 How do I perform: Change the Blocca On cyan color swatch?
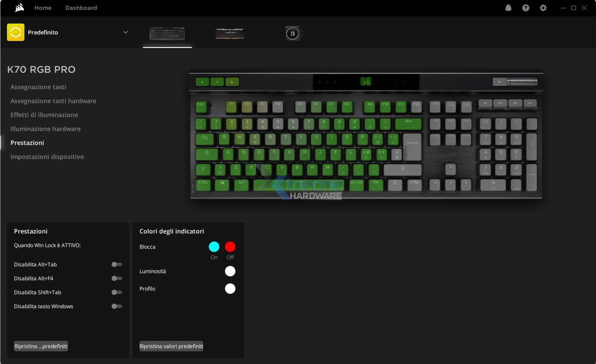(x=214, y=246)
